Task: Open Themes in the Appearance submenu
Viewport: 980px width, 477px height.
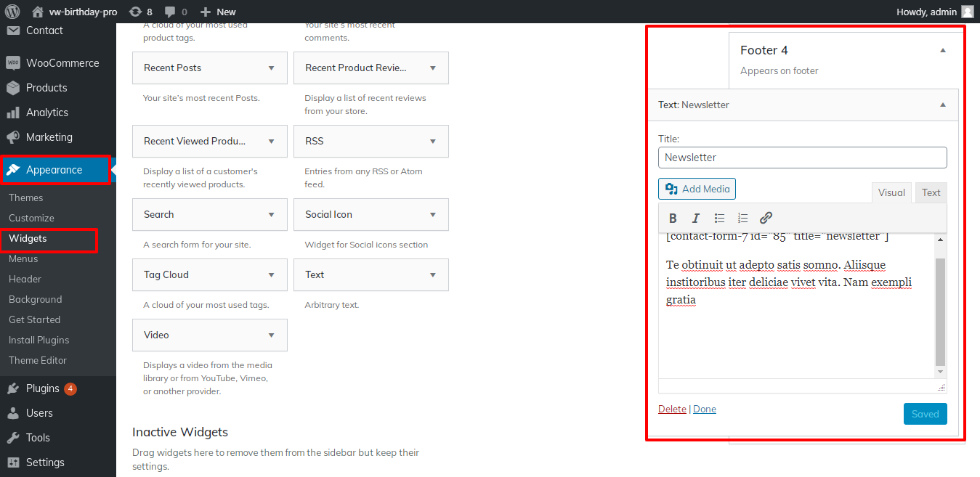Action: point(26,197)
